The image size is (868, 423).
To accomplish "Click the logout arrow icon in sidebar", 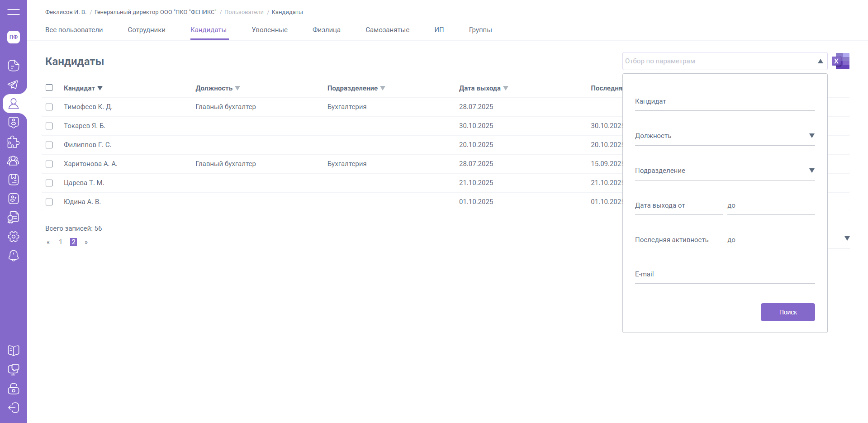I will pyautogui.click(x=14, y=408).
